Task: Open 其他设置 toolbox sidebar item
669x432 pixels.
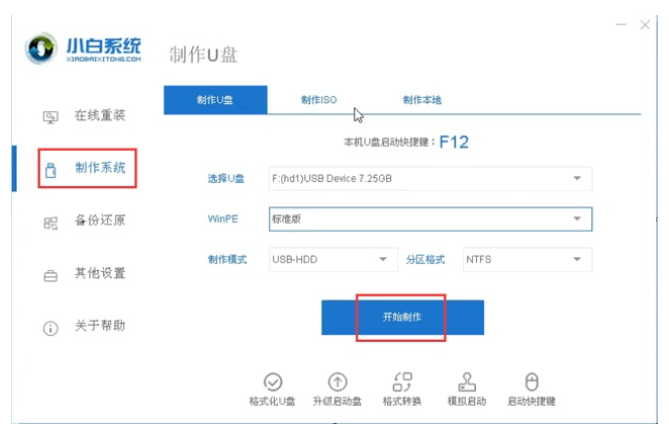Action: pyautogui.click(x=84, y=274)
